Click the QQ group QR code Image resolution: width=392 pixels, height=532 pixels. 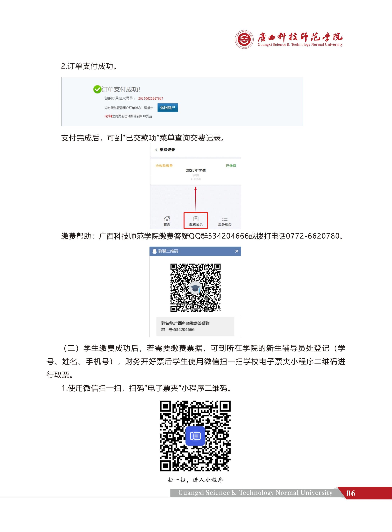[x=196, y=288]
